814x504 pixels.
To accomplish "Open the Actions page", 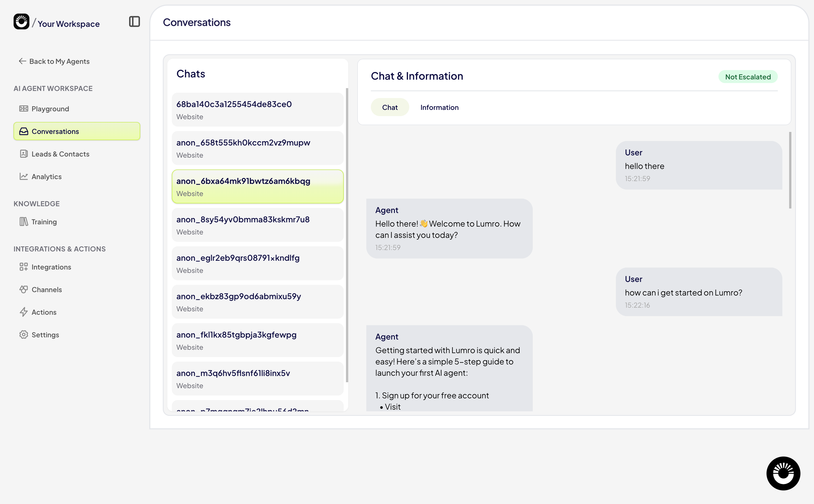I will tap(44, 312).
